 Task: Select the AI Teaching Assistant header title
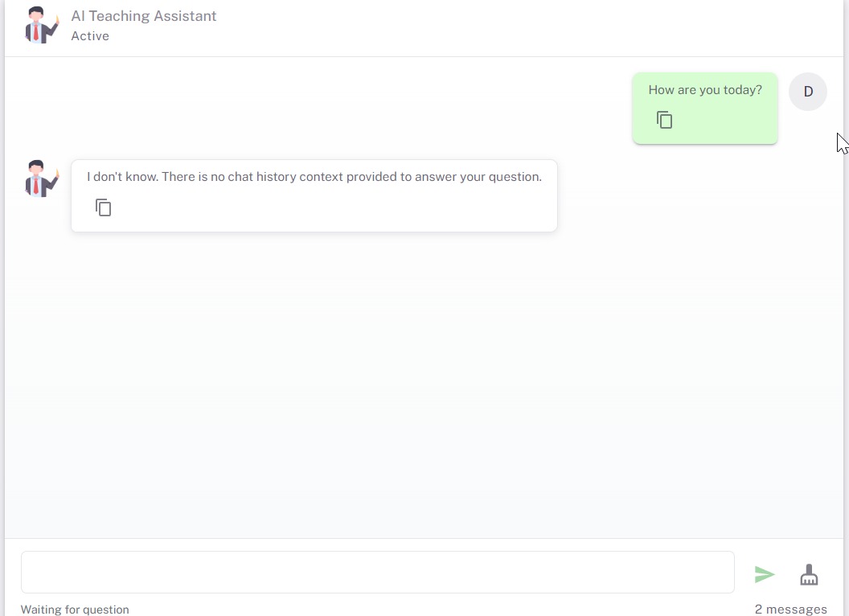pyautogui.click(x=143, y=15)
